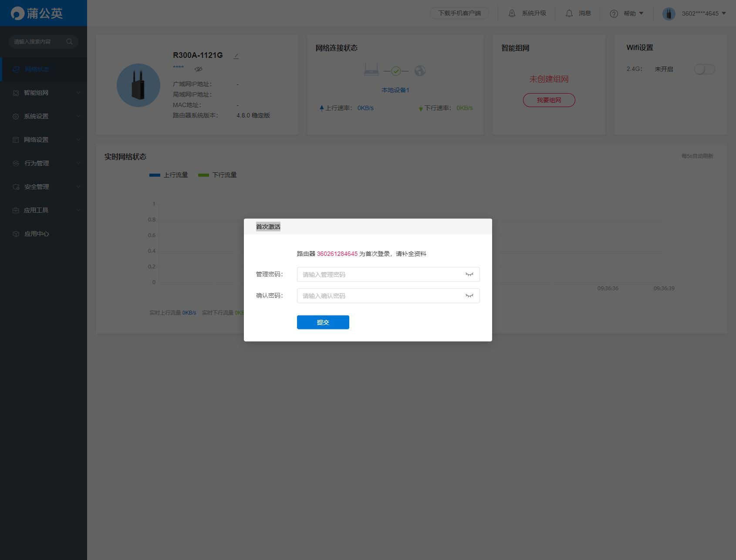Expand the 网络设置 sidebar menu
Viewport: 736px width, 560px height.
click(78, 140)
